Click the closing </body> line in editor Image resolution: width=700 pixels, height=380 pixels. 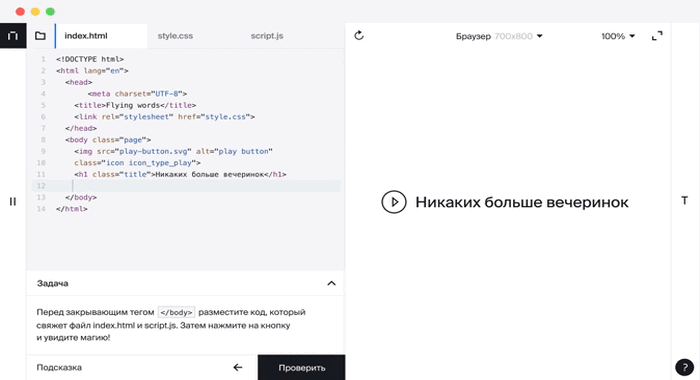(81, 197)
